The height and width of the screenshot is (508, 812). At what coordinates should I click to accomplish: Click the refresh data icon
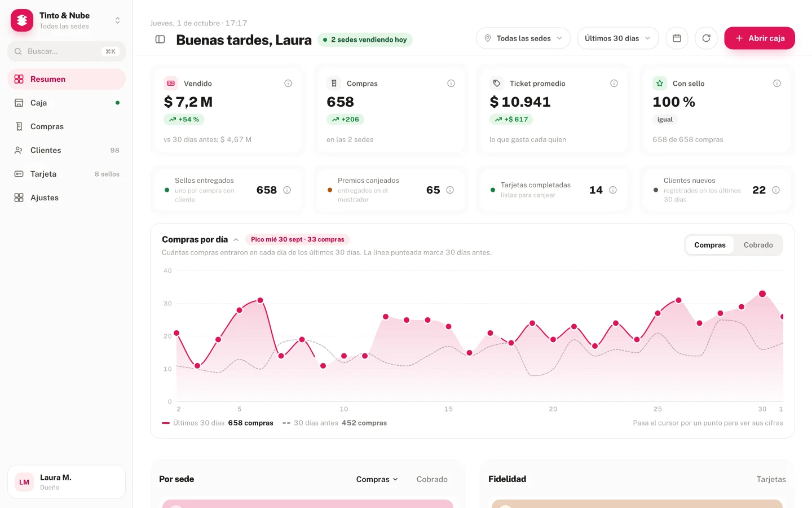[x=706, y=38]
